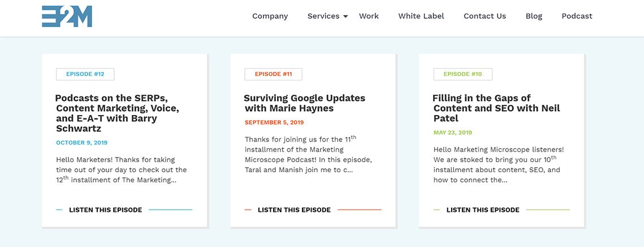Image resolution: width=644 pixels, height=247 pixels.
Task: Open the Blog link
Action: (534, 16)
